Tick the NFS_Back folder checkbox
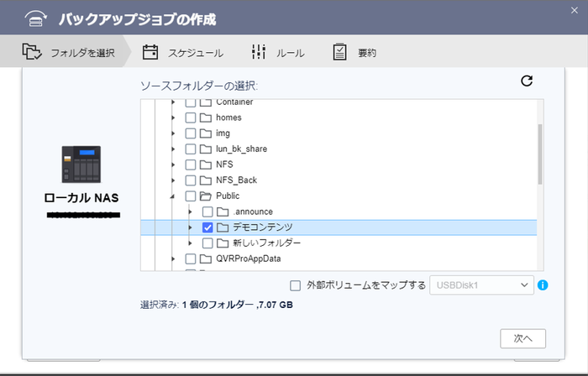 tap(191, 180)
